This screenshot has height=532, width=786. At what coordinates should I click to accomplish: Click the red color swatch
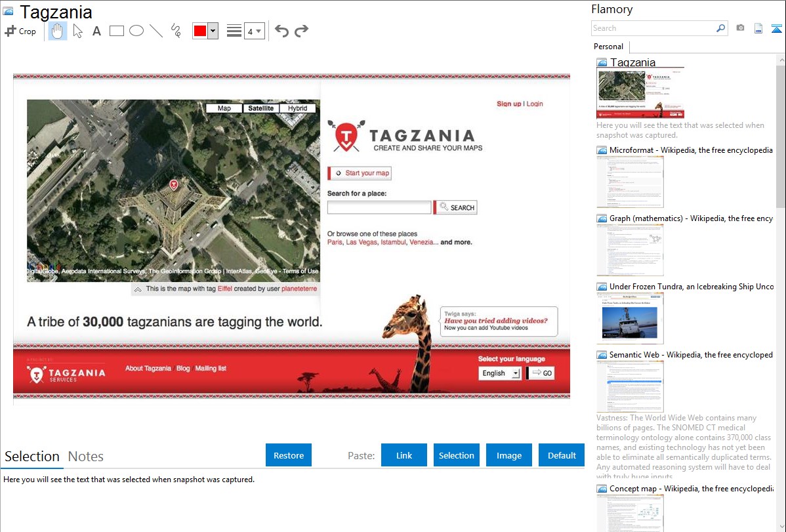coord(200,31)
